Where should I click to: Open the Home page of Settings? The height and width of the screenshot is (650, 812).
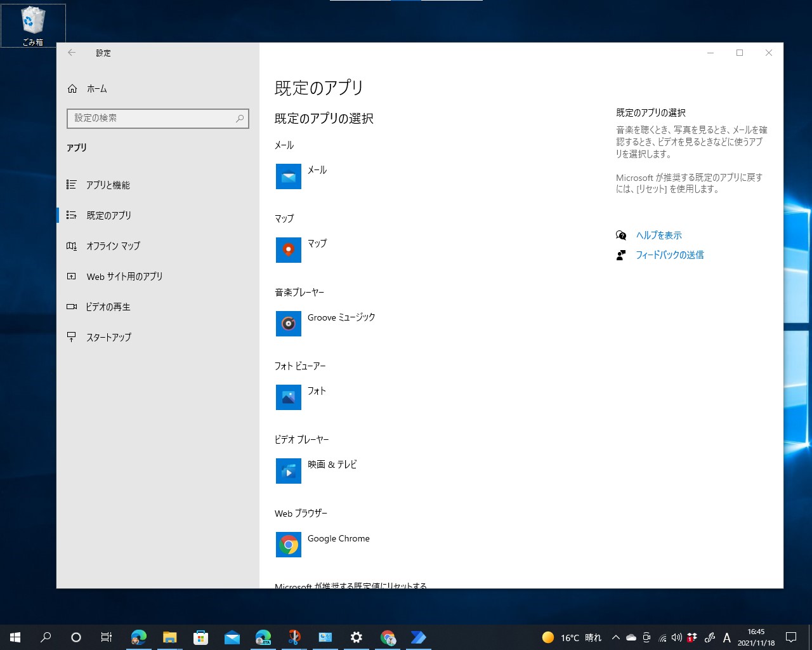pyautogui.click(x=98, y=89)
